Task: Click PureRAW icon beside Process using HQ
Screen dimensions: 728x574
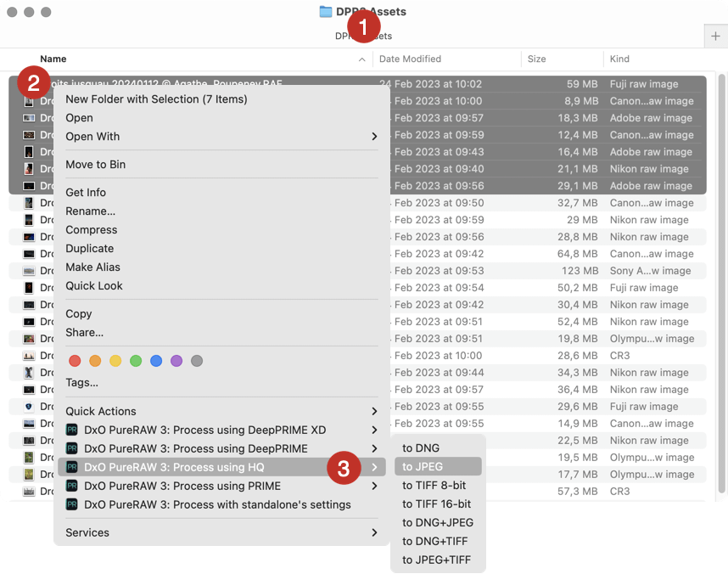Action: point(72,467)
